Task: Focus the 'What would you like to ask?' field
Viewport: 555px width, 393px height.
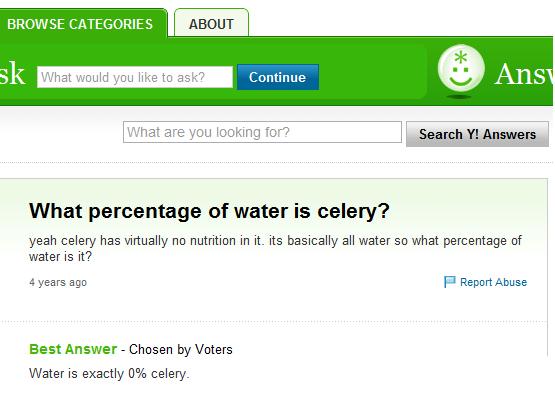Action: pyautogui.click(x=135, y=77)
